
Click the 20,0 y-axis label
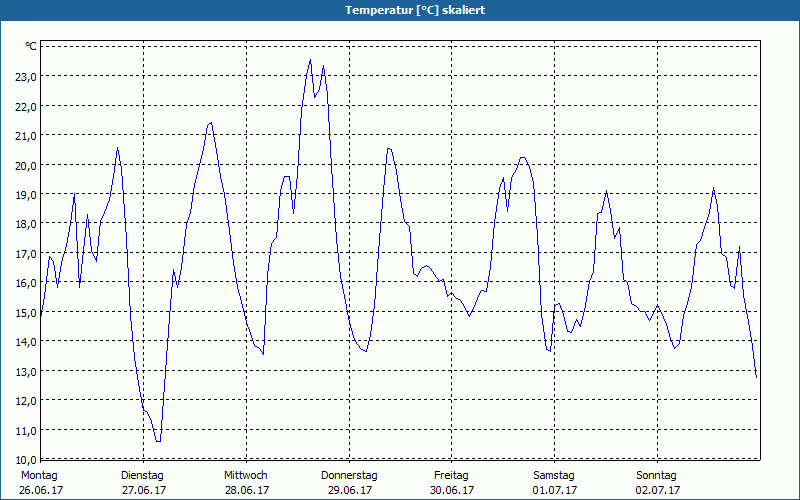(x=25, y=165)
